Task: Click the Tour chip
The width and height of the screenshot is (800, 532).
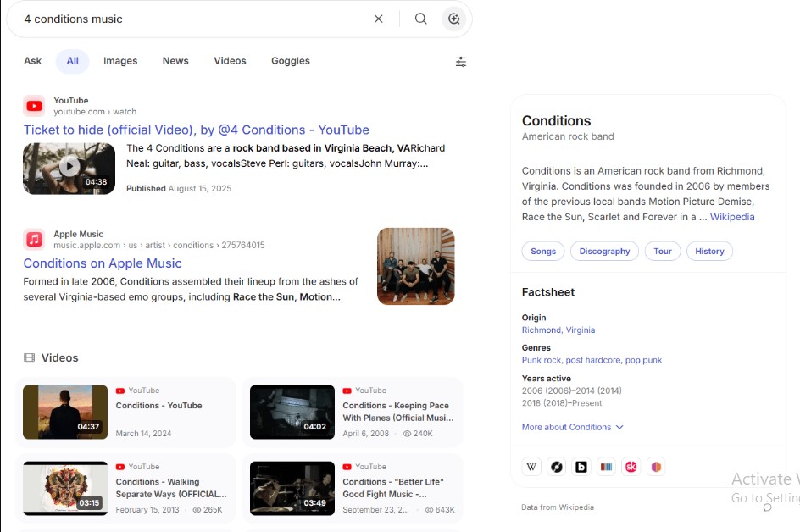Action: (662, 251)
